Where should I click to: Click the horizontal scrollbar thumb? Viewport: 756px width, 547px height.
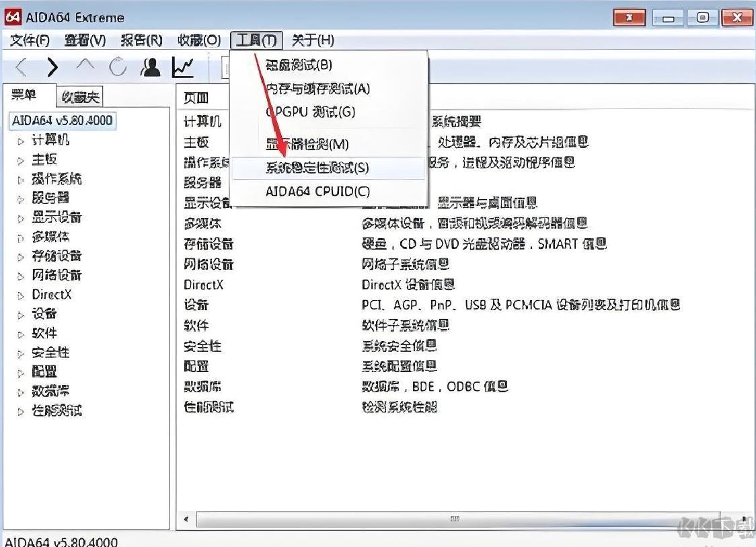[x=459, y=519]
